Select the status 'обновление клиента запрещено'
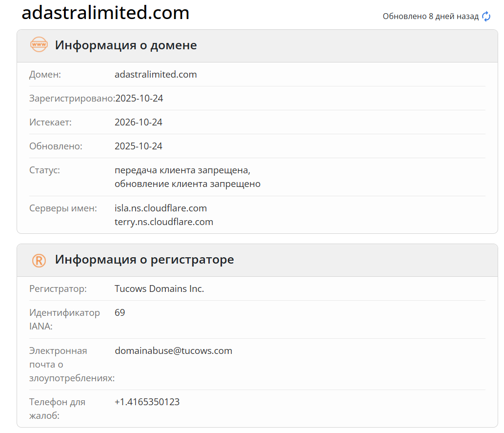The image size is (504, 433). coord(187,184)
